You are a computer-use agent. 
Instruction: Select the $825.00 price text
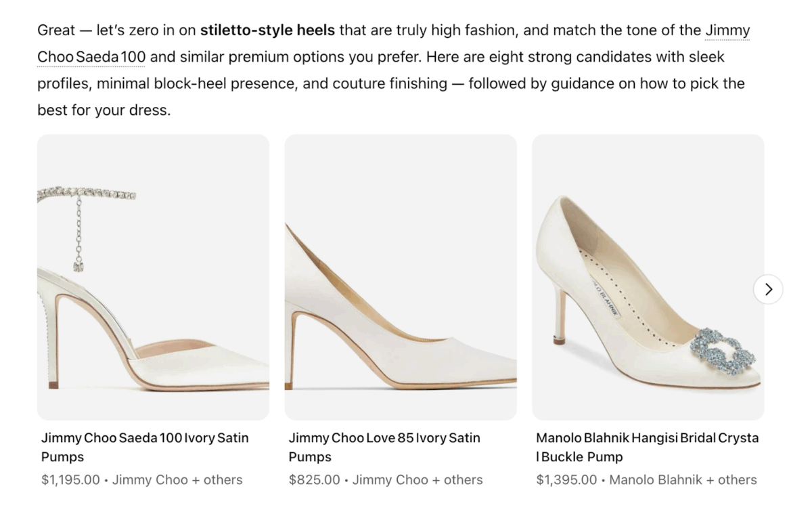(314, 479)
